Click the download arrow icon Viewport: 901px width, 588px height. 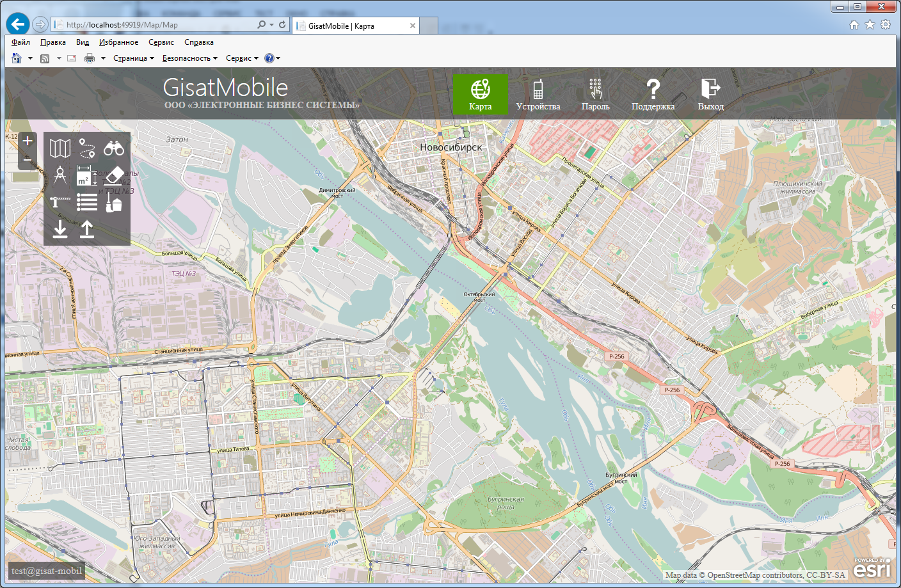click(60, 229)
